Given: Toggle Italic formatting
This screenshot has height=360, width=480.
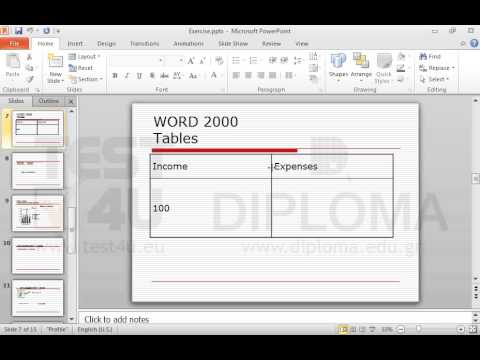Looking at the screenshot, I should pyautogui.click(x=127, y=76).
